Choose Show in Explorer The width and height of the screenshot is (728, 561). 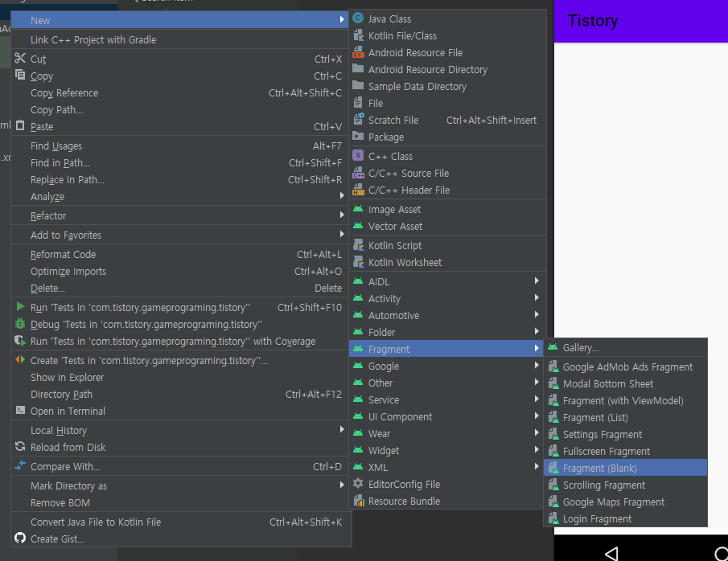[x=180, y=377]
